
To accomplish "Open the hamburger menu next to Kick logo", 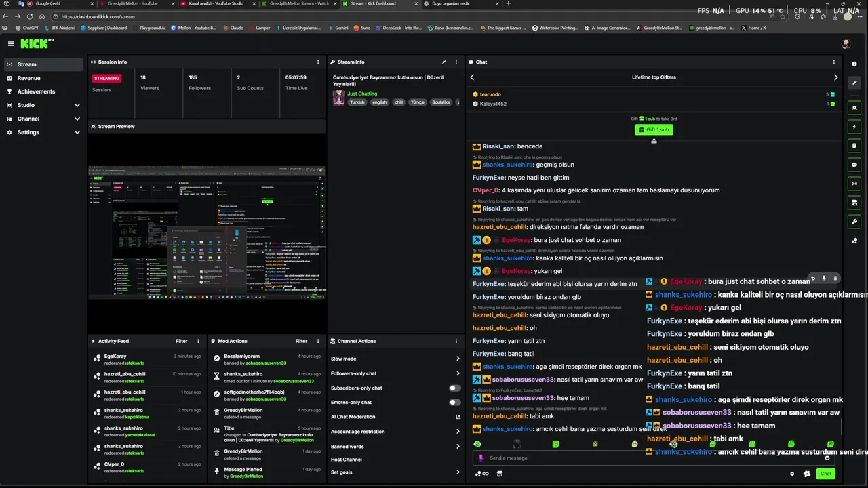I will pos(11,43).
